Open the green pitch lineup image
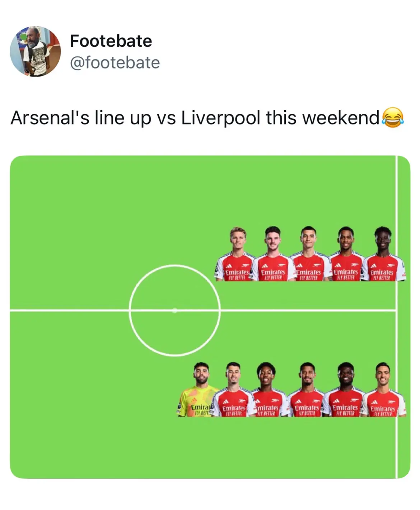 coord(210,317)
